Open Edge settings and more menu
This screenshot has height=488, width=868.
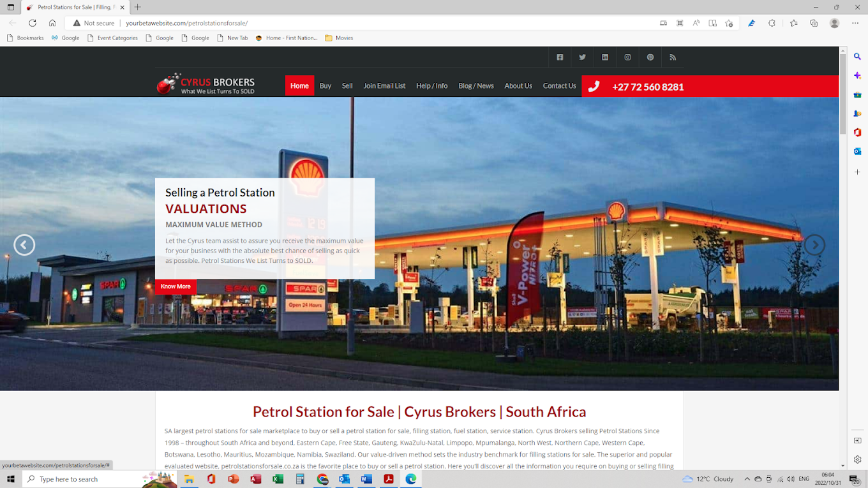tap(856, 23)
